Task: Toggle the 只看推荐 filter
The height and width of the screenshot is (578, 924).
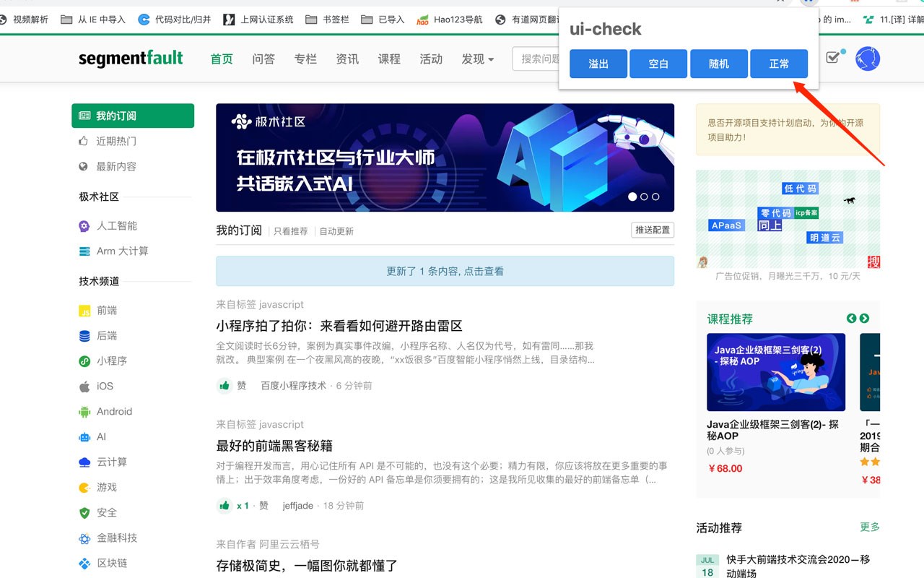Action: [291, 231]
